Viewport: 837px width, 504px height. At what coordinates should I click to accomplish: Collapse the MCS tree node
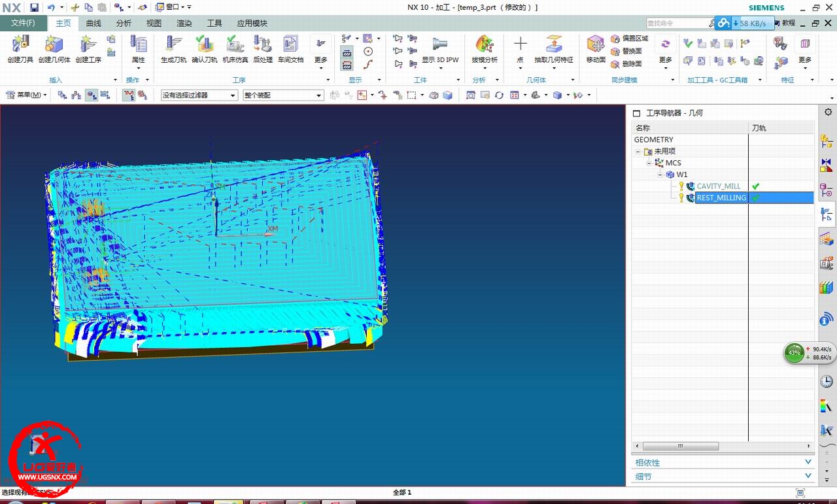(649, 163)
